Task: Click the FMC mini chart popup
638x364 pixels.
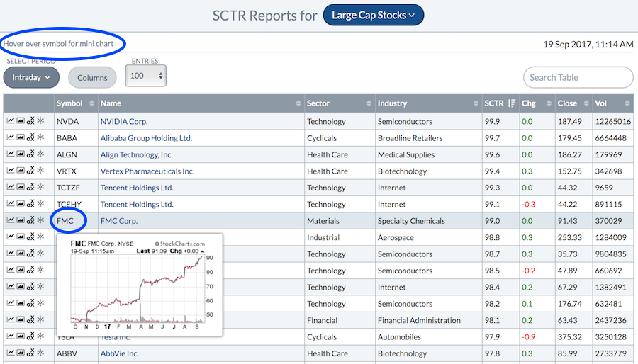Action: (139, 285)
